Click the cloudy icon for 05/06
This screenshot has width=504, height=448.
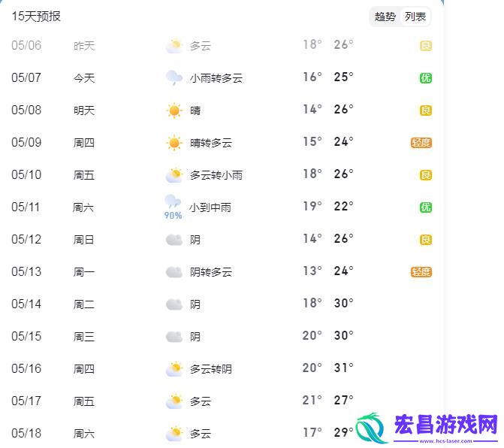point(174,46)
